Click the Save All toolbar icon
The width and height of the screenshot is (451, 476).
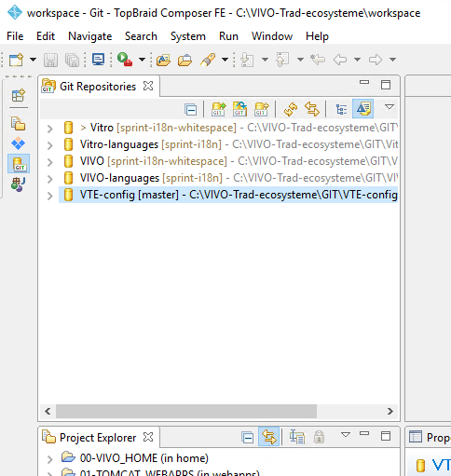coord(72,60)
